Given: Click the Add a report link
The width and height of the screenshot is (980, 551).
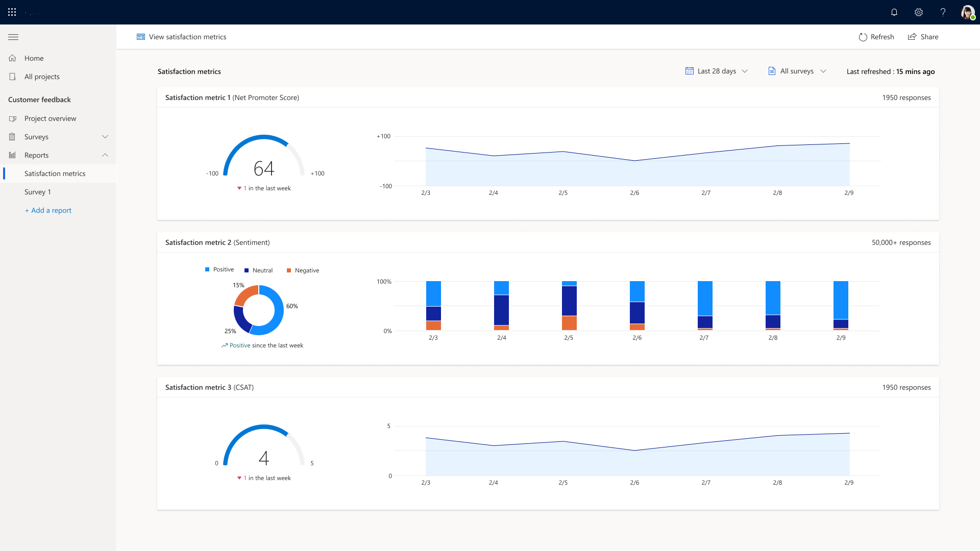Looking at the screenshot, I should (48, 210).
